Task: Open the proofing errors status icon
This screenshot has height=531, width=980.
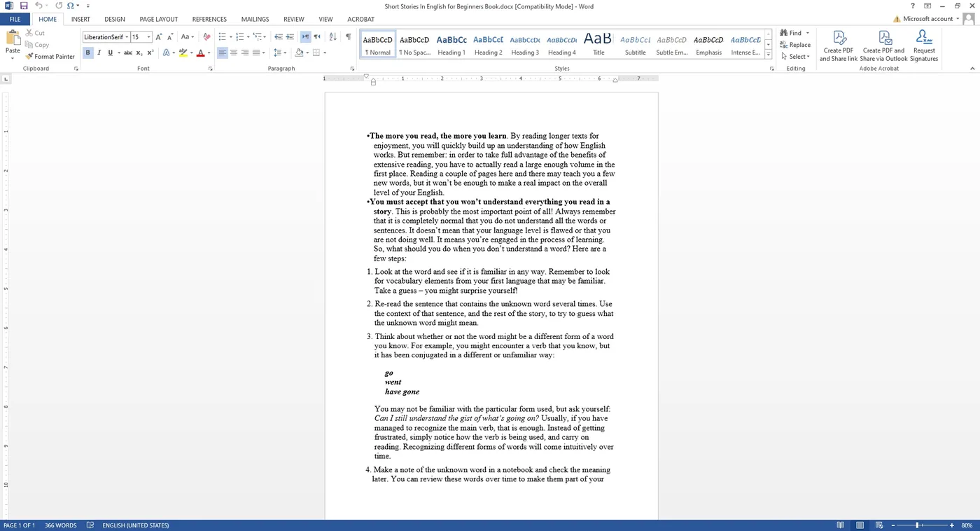Action: pos(90,525)
